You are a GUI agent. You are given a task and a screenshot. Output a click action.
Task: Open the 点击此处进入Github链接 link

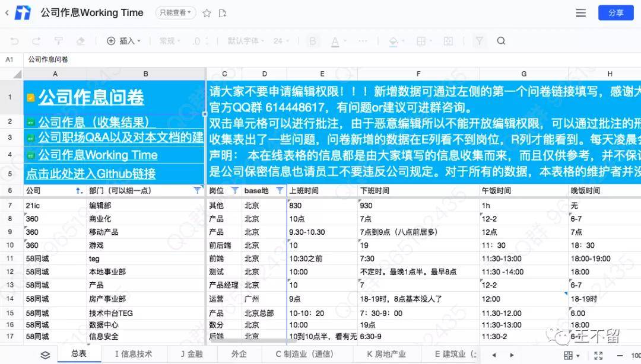[91, 174]
